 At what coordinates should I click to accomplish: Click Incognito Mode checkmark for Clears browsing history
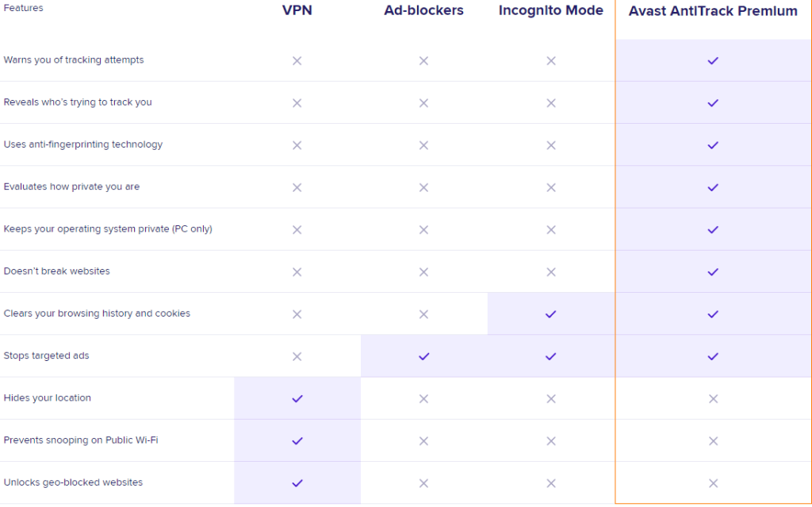point(551,314)
